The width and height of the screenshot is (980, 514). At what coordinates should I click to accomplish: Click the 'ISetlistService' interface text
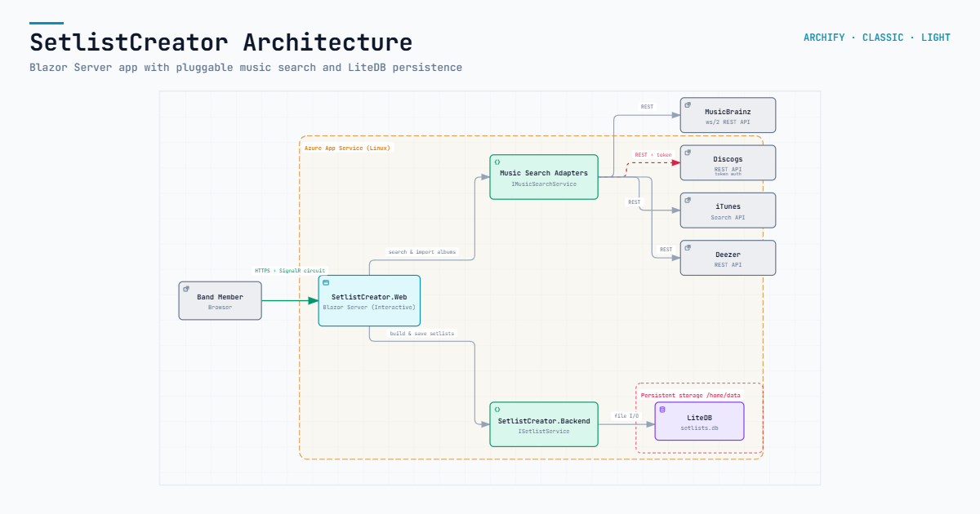tap(544, 431)
